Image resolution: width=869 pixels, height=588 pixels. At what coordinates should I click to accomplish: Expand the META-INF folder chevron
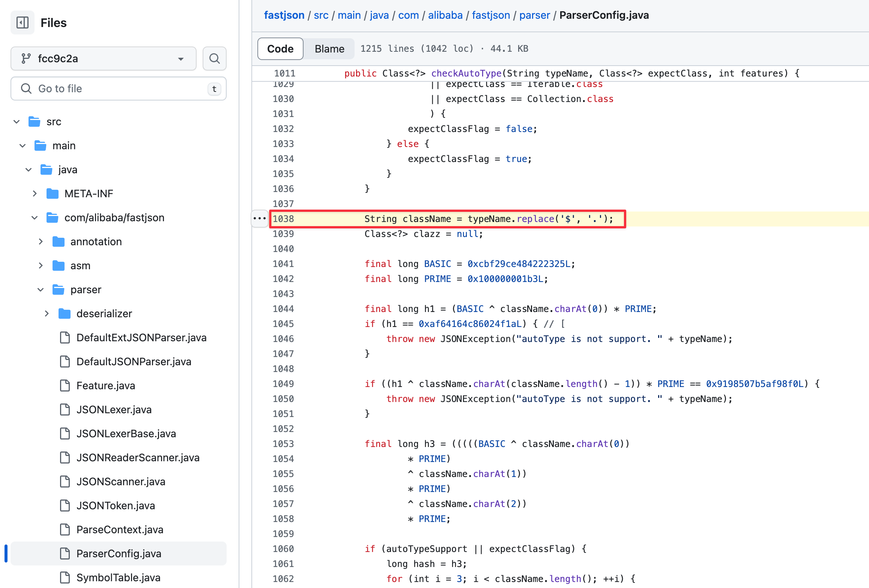[35, 193]
